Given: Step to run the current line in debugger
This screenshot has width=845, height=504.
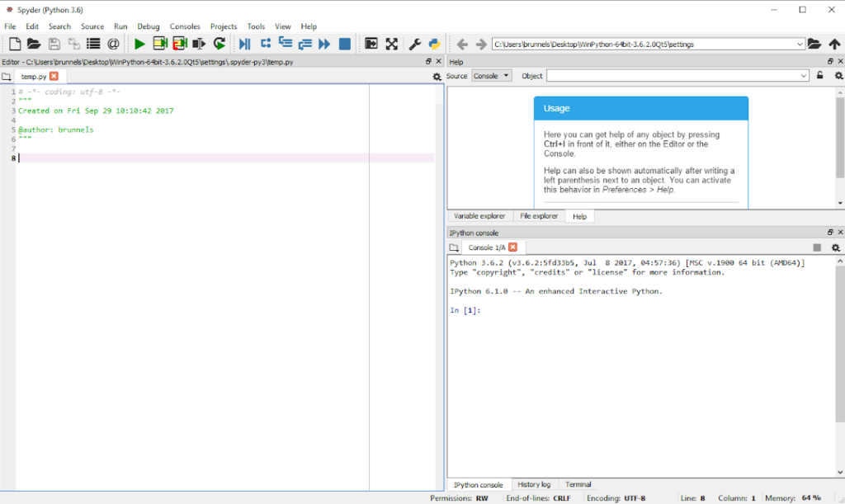Looking at the screenshot, I should click(x=266, y=44).
